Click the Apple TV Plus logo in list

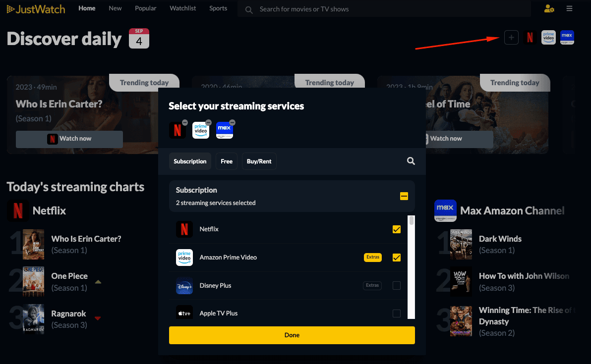pos(184,312)
